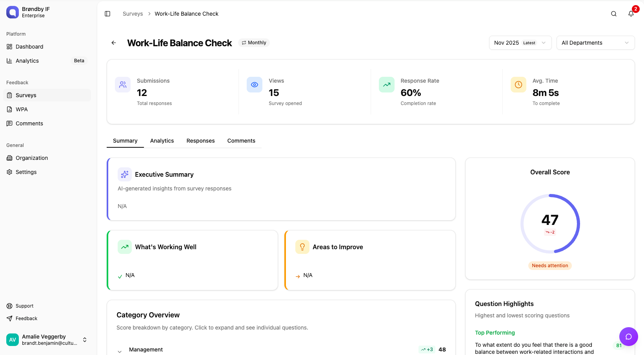Open the notifications bell
This screenshot has height=355, width=644.
click(x=631, y=14)
